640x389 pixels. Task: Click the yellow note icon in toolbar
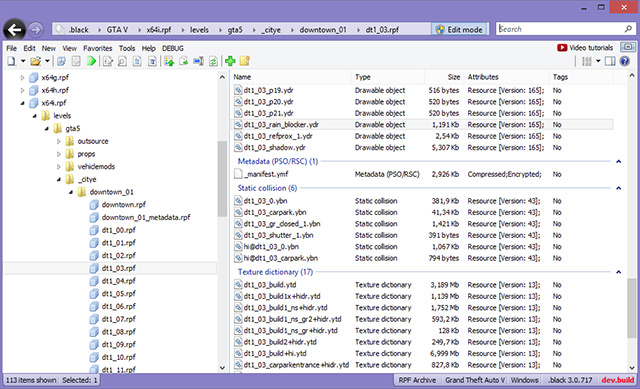tap(244, 61)
